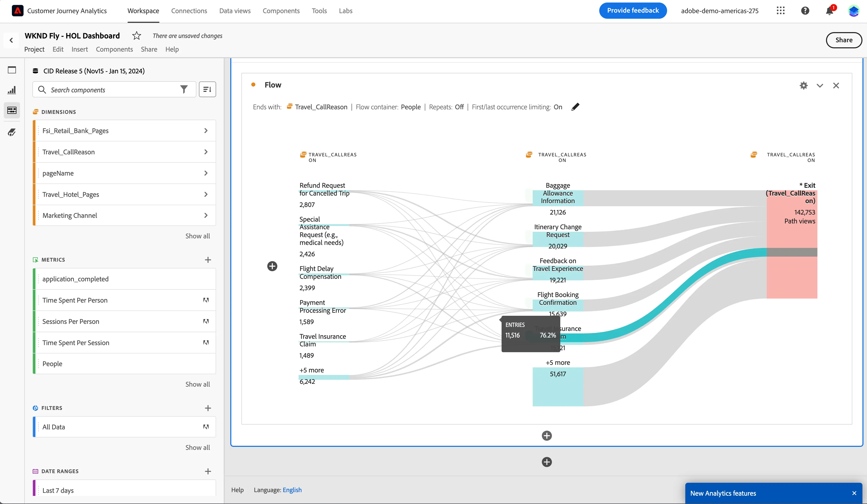
Task: Switch to the Data views tab
Action: pyautogui.click(x=235, y=11)
